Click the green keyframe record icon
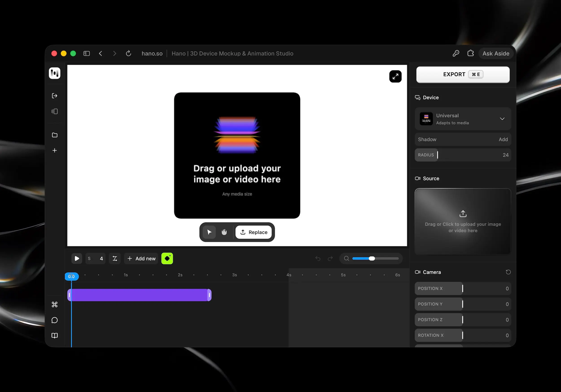Image resolution: width=561 pixels, height=392 pixels. pyautogui.click(x=167, y=258)
